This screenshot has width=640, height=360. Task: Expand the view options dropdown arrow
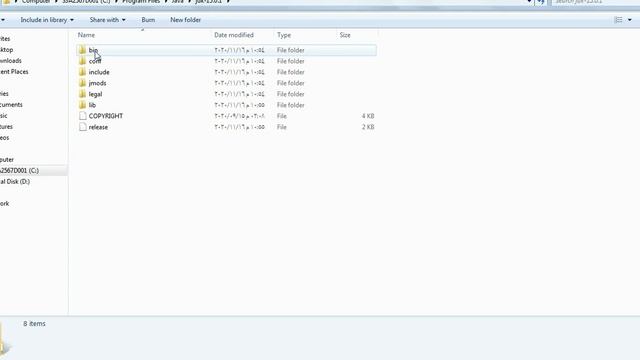(x=630, y=20)
